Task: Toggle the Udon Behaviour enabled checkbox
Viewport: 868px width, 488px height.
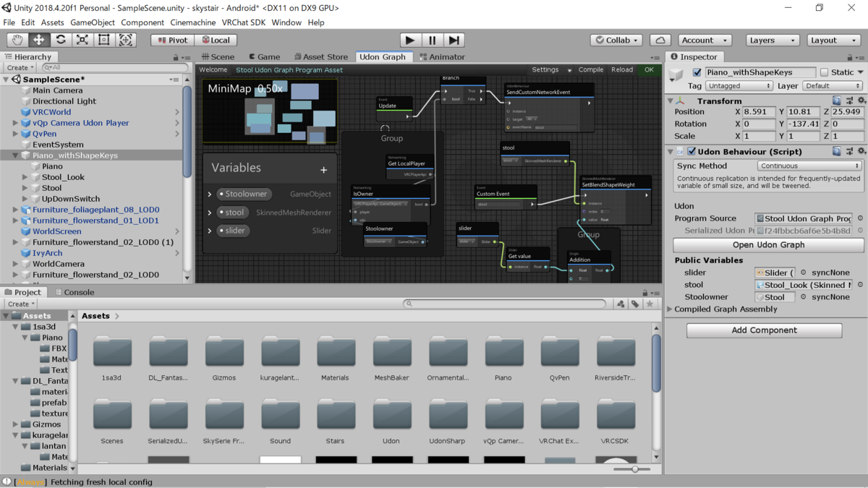Action: pyautogui.click(x=692, y=151)
